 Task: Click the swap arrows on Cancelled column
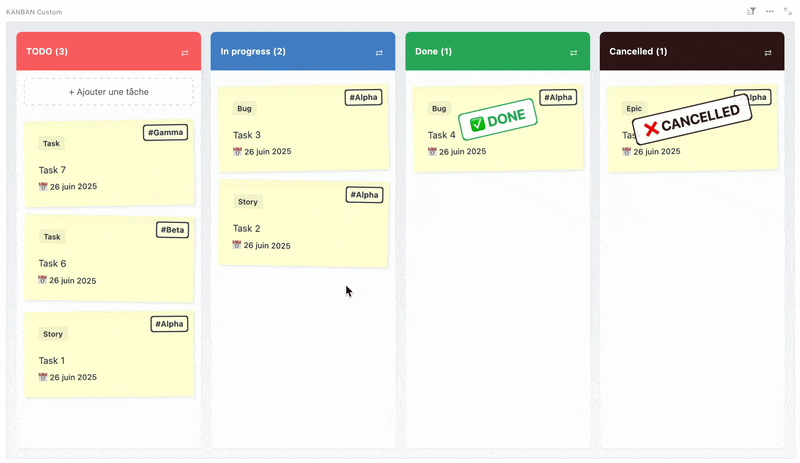(768, 52)
